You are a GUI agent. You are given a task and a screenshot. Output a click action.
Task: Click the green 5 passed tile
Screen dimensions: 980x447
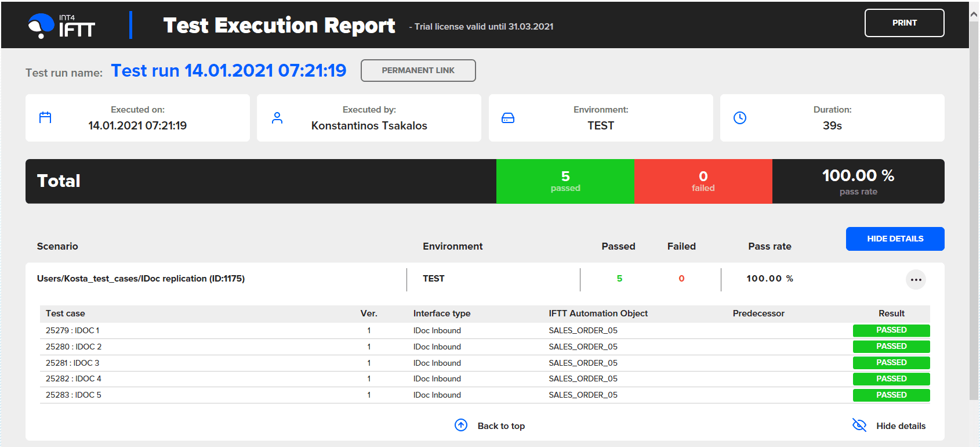click(565, 181)
